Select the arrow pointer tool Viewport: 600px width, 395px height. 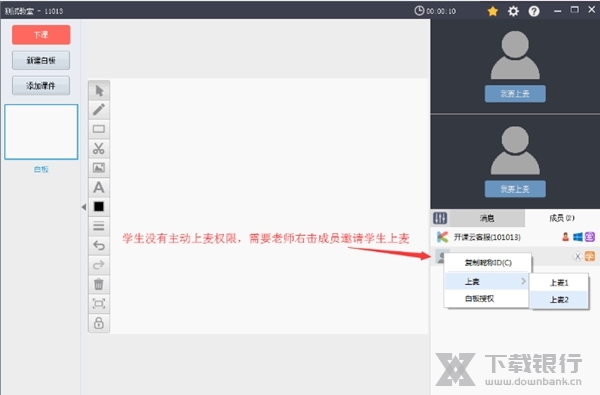(x=99, y=91)
